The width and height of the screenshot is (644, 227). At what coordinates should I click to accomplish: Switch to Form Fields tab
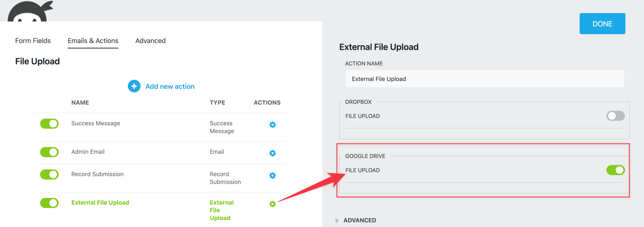(x=33, y=41)
